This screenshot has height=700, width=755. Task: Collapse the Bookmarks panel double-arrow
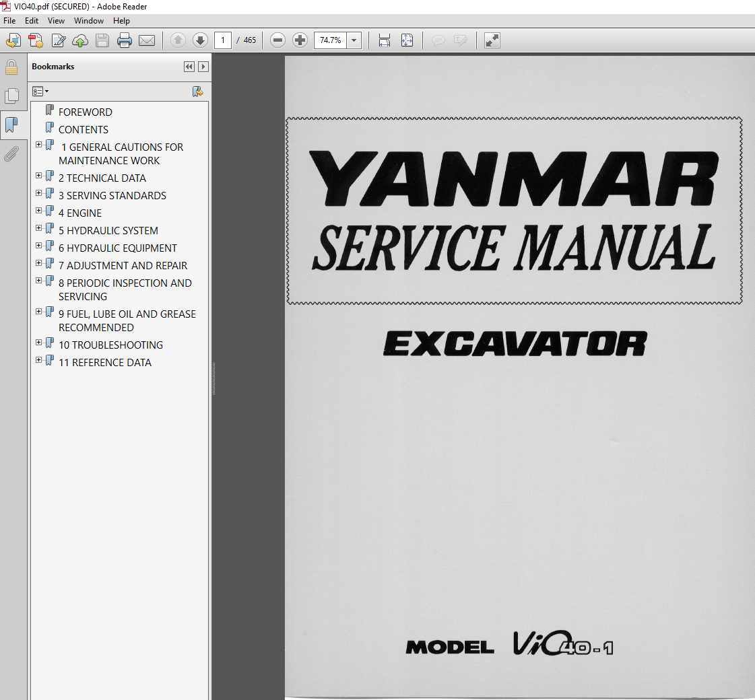189,67
